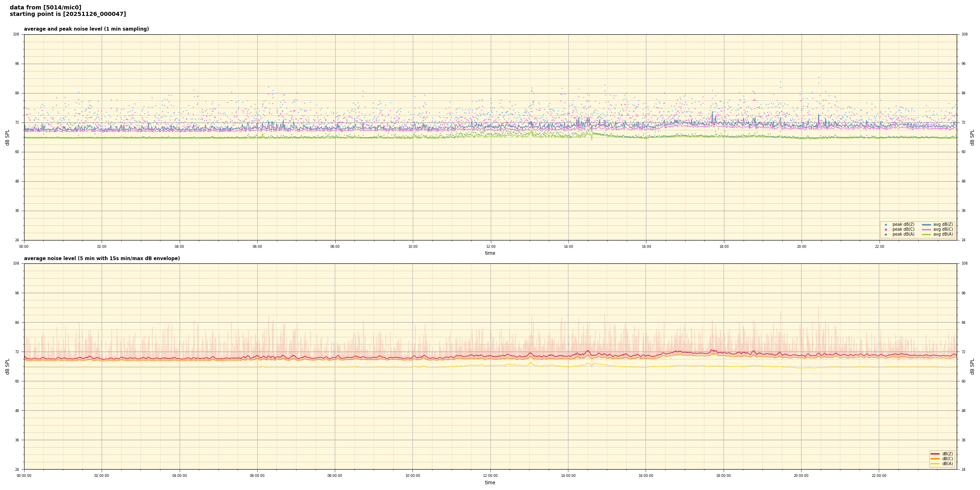This screenshot has height=490, width=980.
Task: Click the 18:00:00 tick label on lower chart
Action: click(x=723, y=476)
